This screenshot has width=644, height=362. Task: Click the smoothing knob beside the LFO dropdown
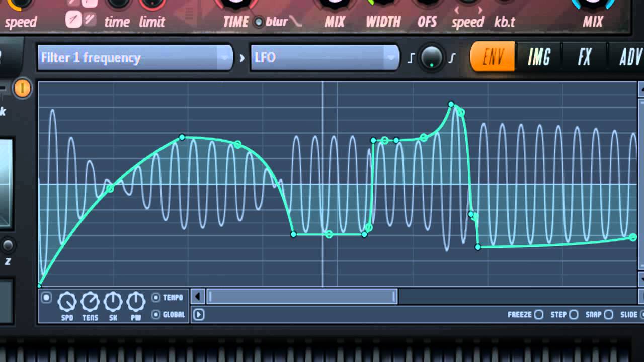[431, 57]
